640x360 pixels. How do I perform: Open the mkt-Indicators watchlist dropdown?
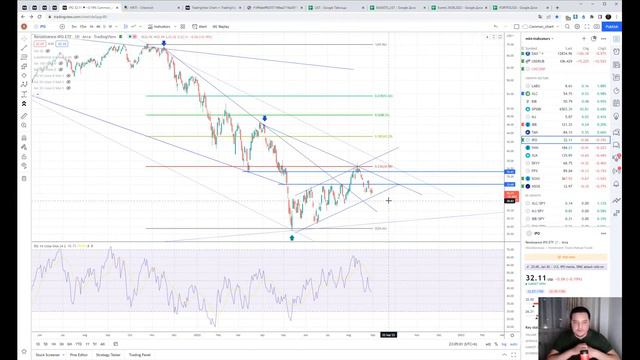[539, 39]
